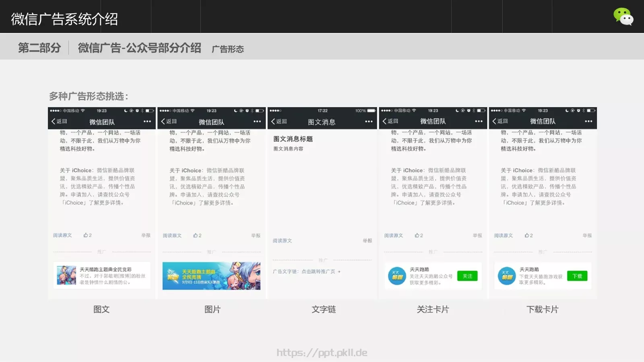Click the 天天跑酷 title in the 下载 card
Screen dimensions: 644x362
[x=529, y=269]
